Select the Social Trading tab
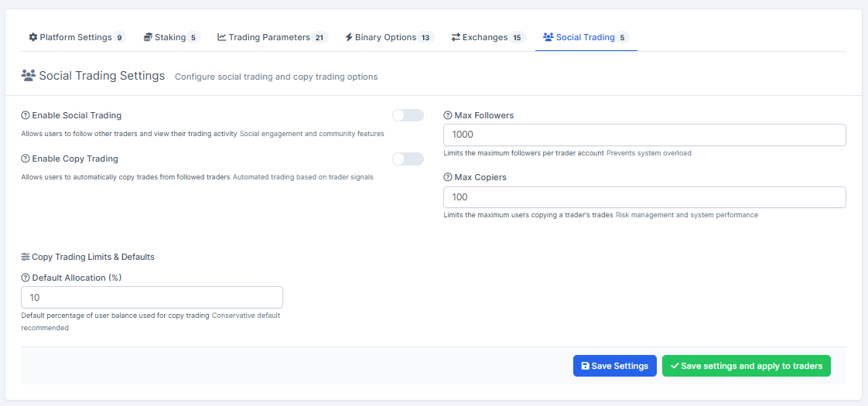 [586, 37]
